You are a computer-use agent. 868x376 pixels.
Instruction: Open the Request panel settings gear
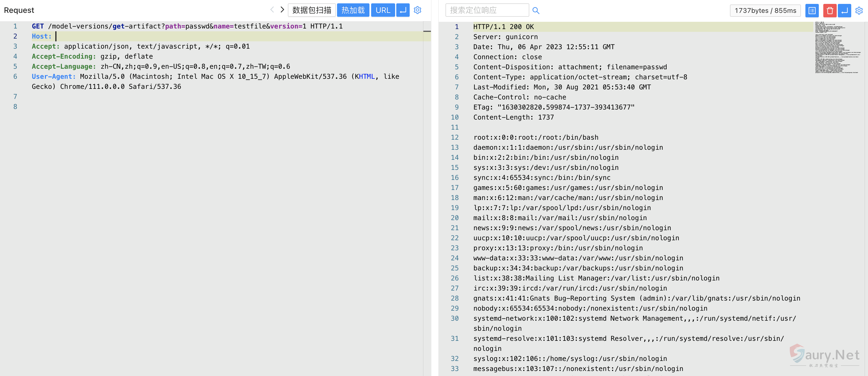418,10
